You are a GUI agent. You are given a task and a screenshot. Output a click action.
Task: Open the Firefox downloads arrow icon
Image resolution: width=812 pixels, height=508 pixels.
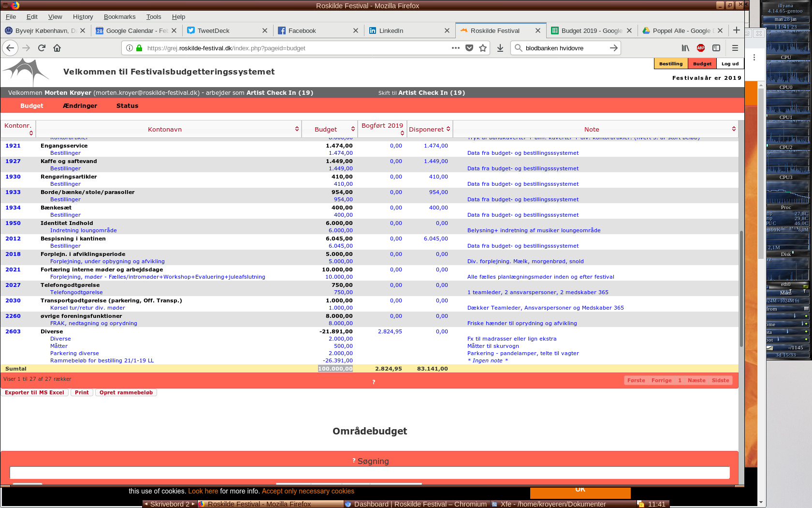point(500,48)
